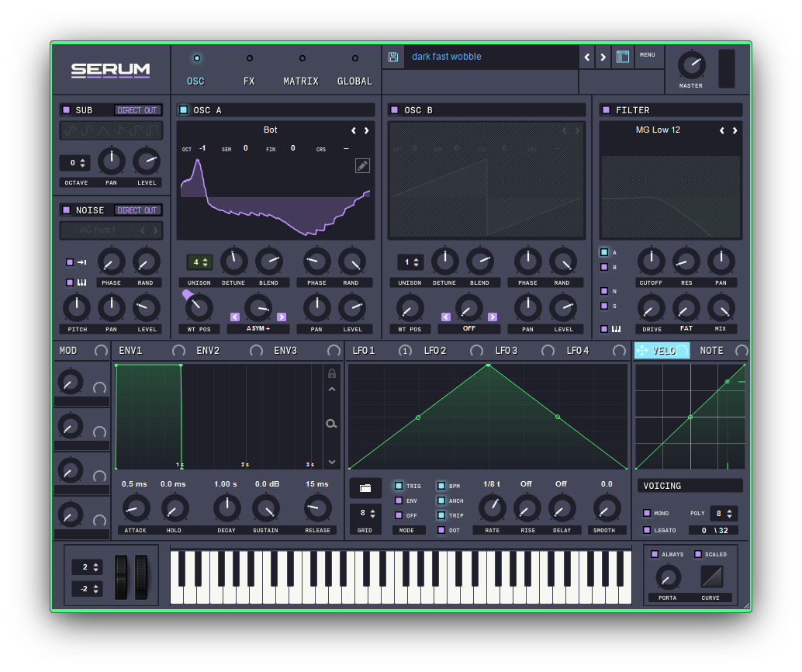Click the OSC A warp mode right arrow

click(282, 317)
